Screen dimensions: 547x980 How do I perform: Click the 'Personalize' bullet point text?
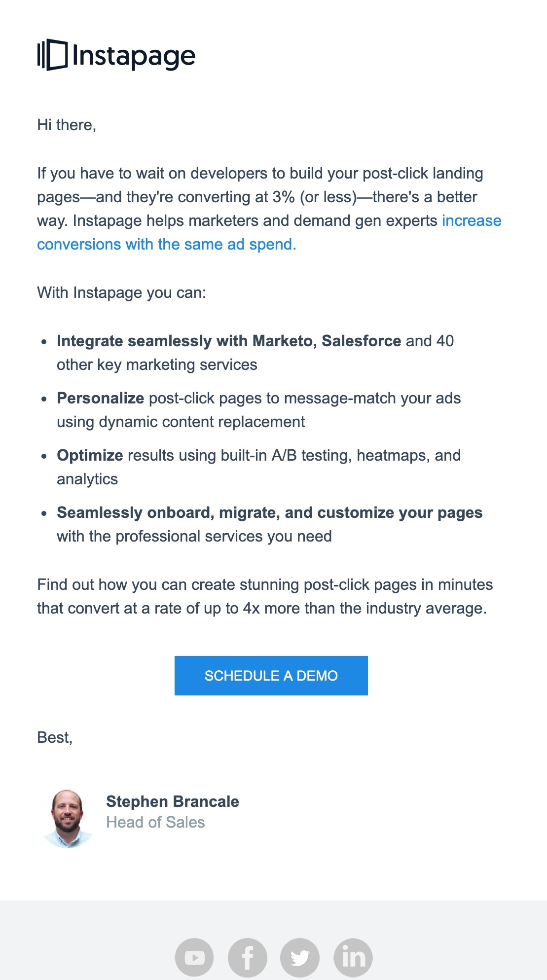[259, 410]
